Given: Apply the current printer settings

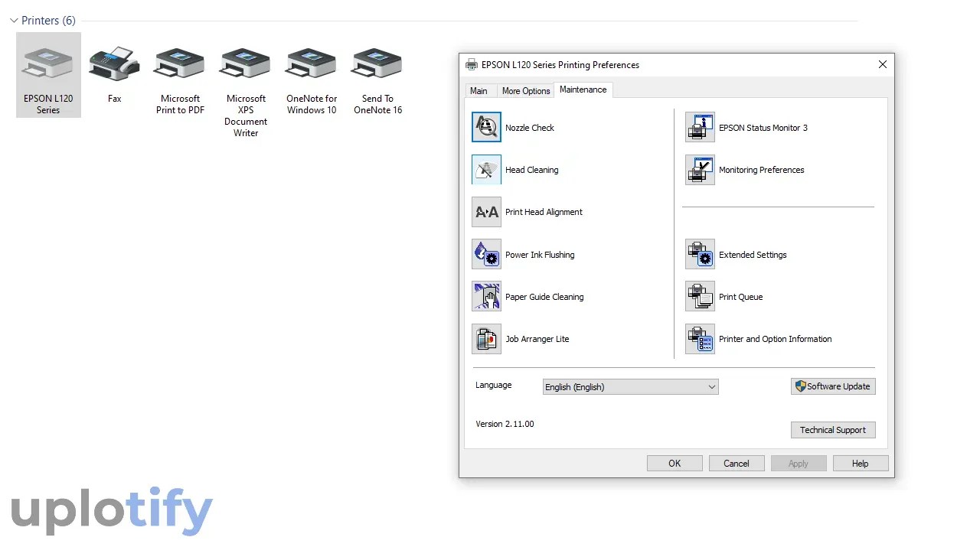Looking at the screenshot, I should (x=799, y=463).
